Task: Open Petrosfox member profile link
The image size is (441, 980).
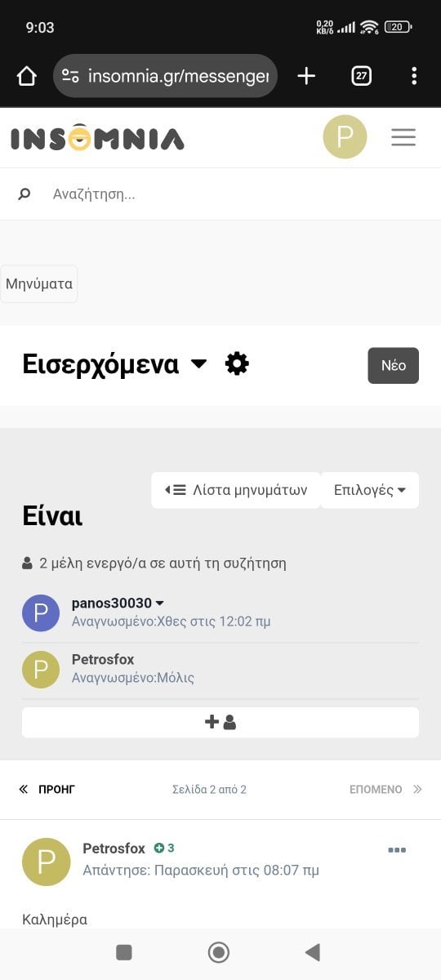Action: tap(103, 659)
